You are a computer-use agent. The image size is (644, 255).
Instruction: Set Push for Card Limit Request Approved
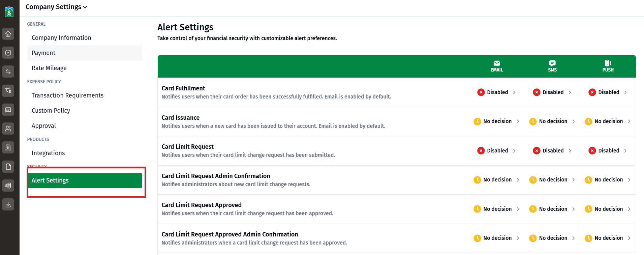point(608,209)
